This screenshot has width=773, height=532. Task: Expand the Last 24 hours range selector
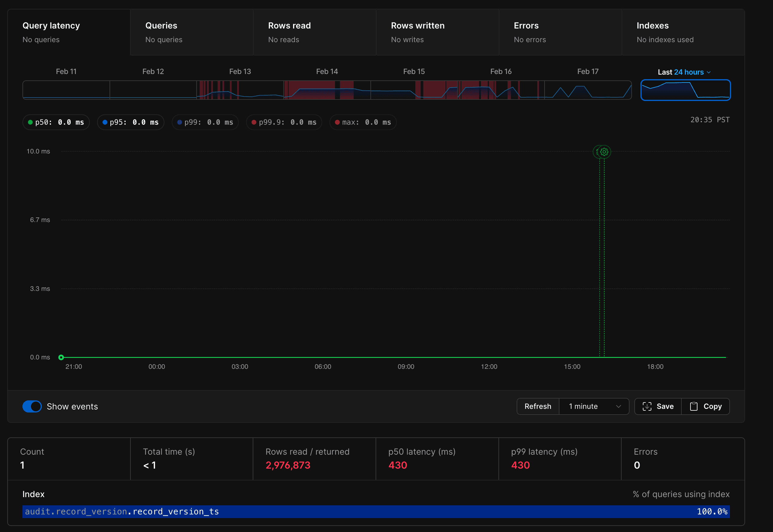click(x=684, y=72)
